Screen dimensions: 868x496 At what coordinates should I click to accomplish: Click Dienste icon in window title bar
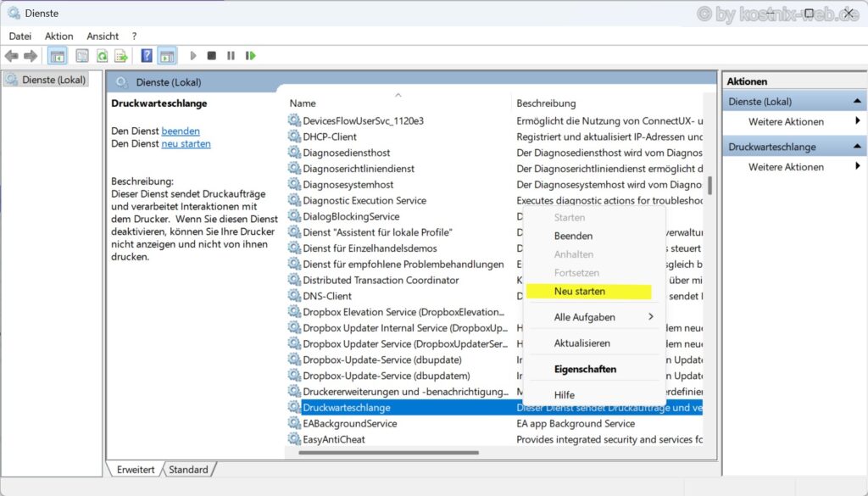point(14,13)
